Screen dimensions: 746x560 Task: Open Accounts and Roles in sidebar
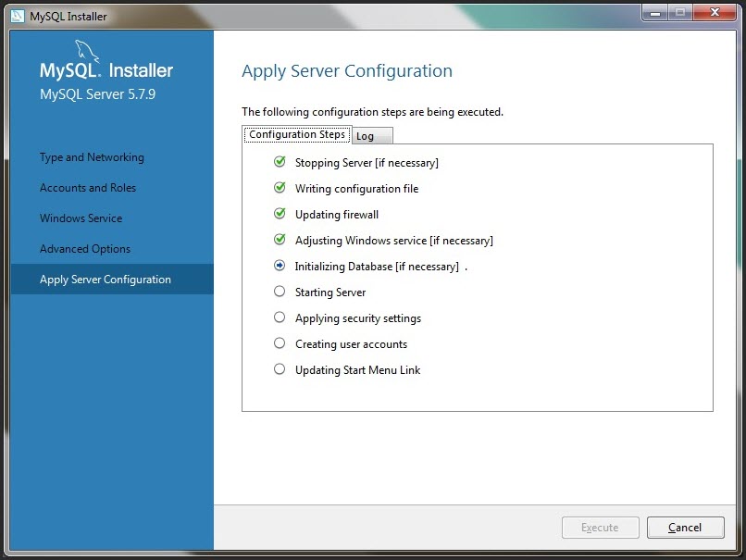88,188
